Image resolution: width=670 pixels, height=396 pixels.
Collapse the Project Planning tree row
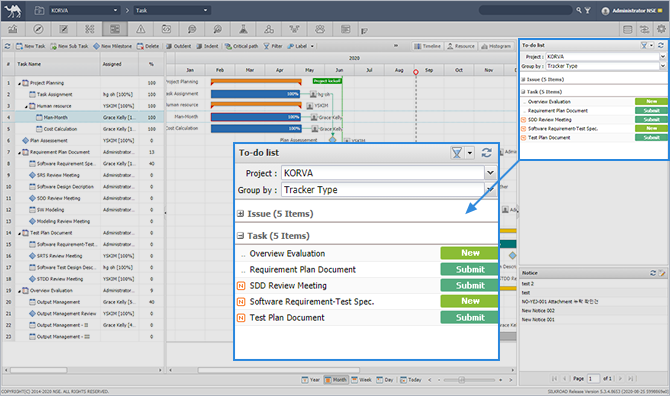click(x=19, y=83)
